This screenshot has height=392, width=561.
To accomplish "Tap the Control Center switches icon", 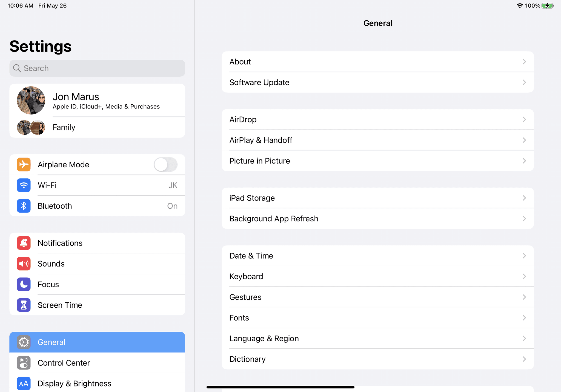I will [x=24, y=363].
